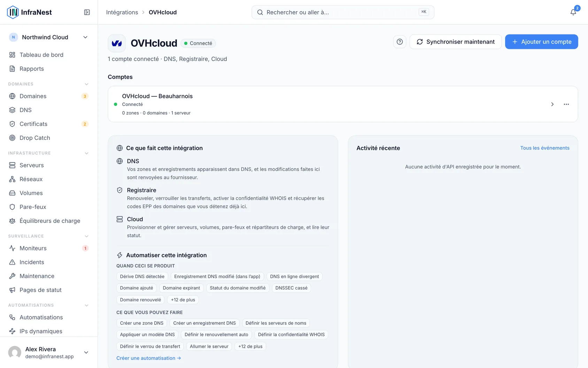
Task: Select the Dérive DNS détectée trigger chip
Action: (142, 277)
